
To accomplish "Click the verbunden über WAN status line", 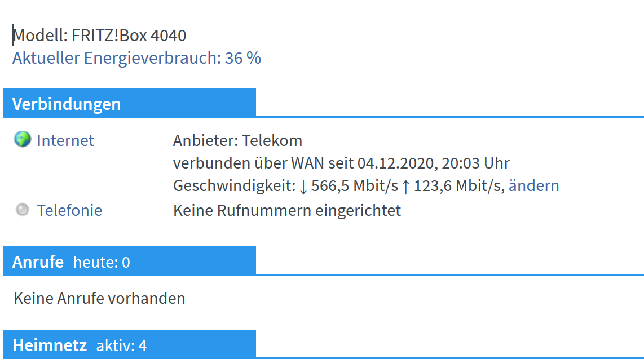I will (341, 163).
